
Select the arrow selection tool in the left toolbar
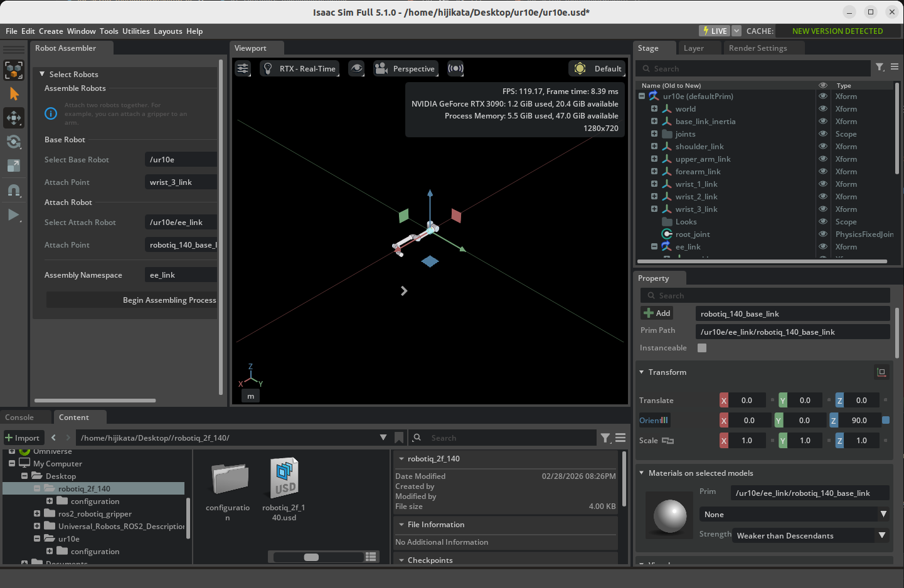coord(14,94)
